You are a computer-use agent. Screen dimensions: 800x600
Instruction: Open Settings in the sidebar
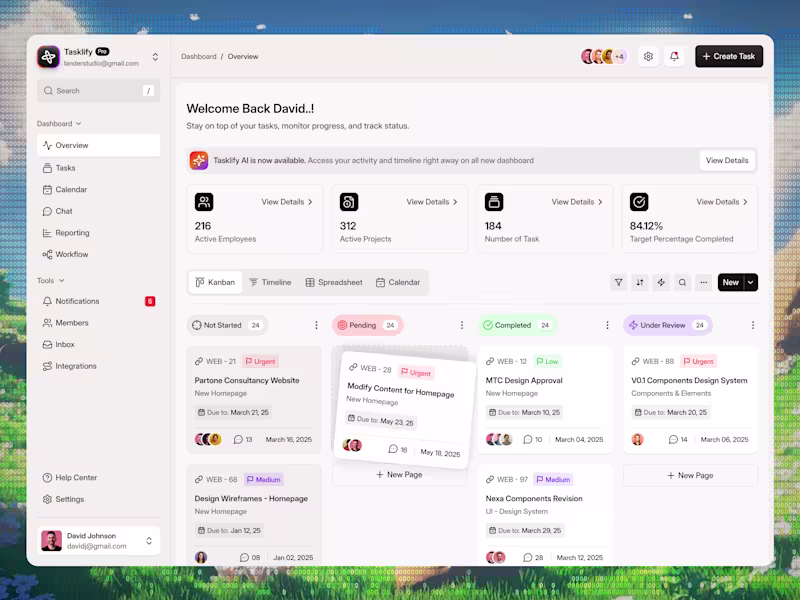click(x=98, y=499)
